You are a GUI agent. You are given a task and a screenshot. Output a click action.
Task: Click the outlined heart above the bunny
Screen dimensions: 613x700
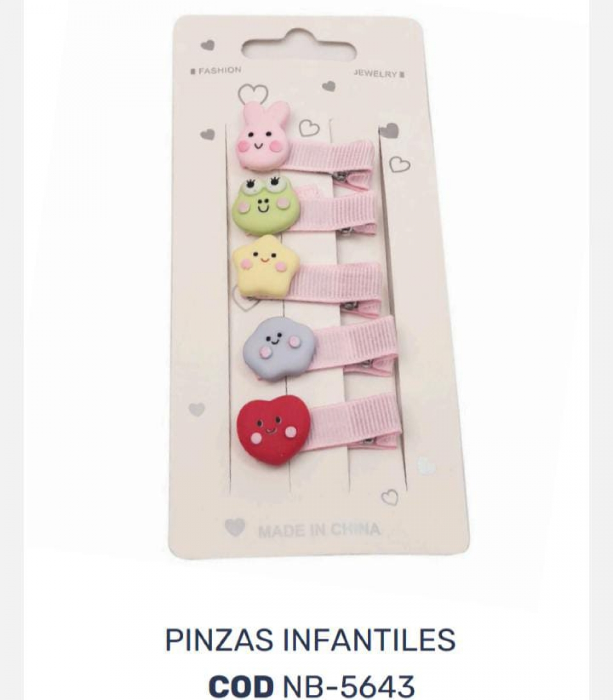coord(253,92)
